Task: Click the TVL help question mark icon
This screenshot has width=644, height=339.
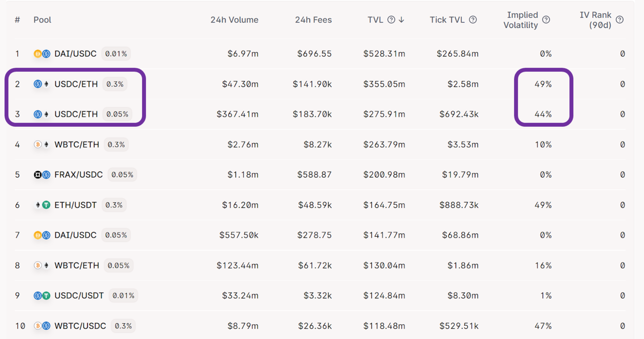Action: click(391, 19)
